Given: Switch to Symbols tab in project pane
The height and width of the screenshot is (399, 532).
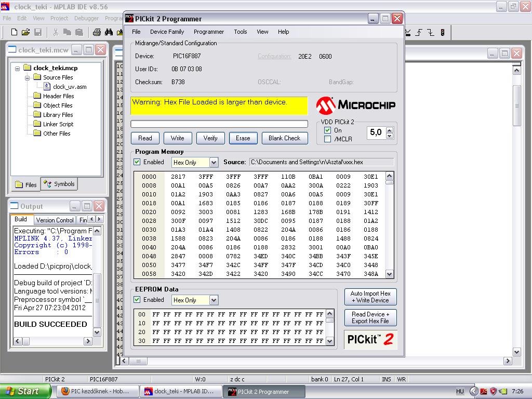Looking at the screenshot, I should [59, 184].
